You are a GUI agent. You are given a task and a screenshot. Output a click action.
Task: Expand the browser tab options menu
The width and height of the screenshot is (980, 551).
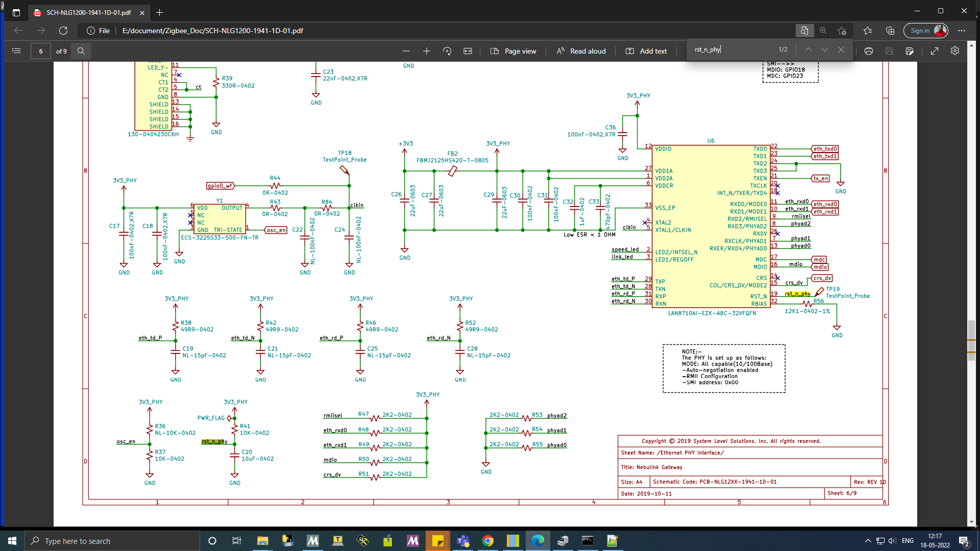tap(16, 12)
